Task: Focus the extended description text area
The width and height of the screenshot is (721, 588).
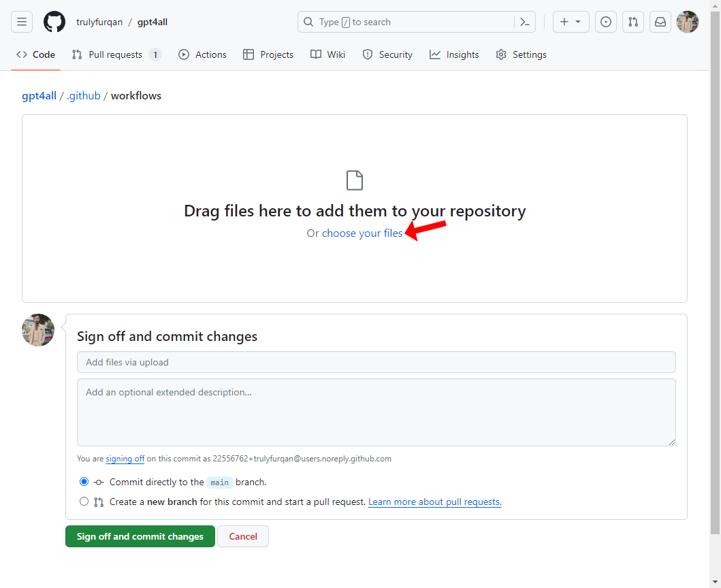Action: pyautogui.click(x=376, y=412)
